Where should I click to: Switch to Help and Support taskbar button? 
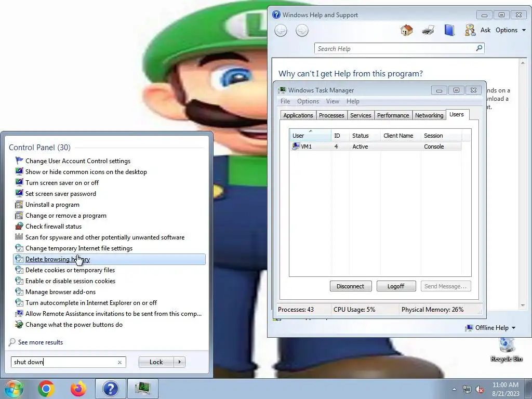click(110, 389)
